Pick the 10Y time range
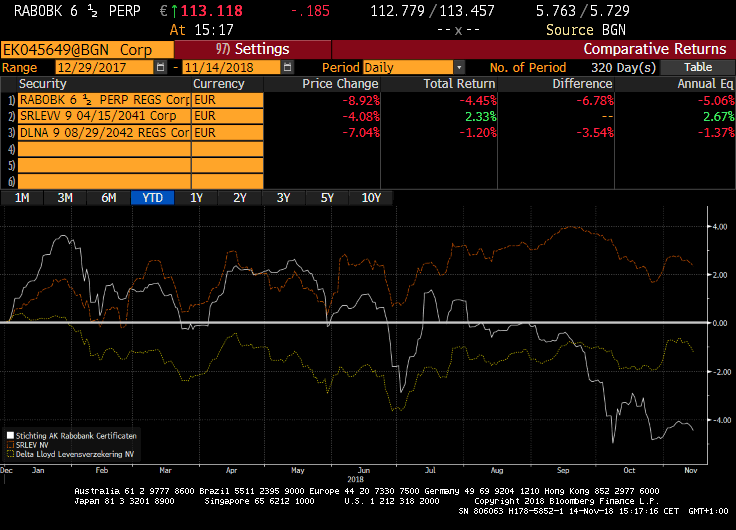Viewport: 736px width, 530px height. tap(371, 197)
